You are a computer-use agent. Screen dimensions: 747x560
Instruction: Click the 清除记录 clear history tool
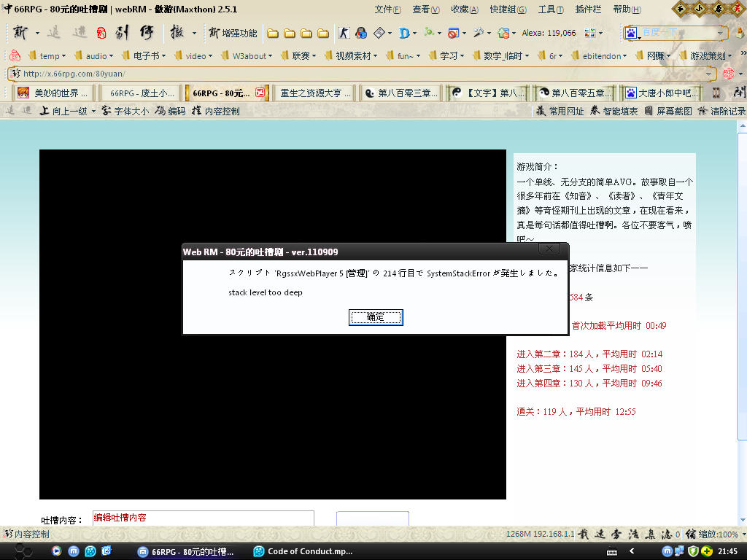click(x=721, y=111)
